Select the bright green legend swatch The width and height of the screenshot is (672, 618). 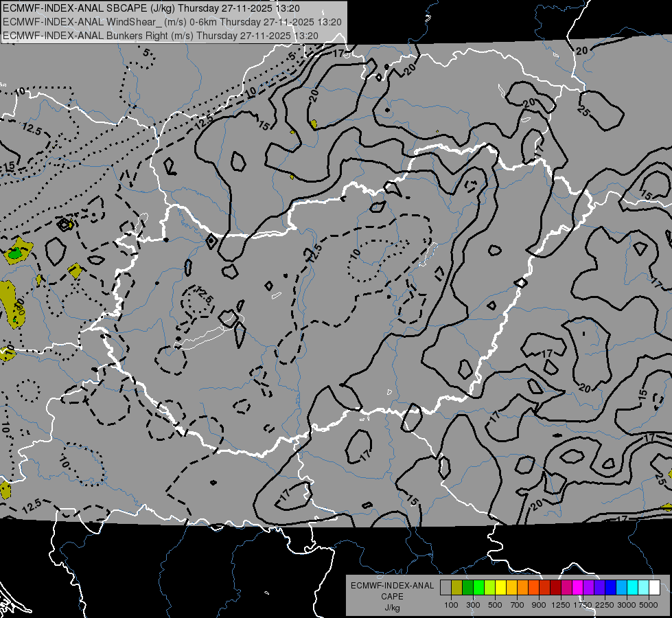tap(478, 587)
